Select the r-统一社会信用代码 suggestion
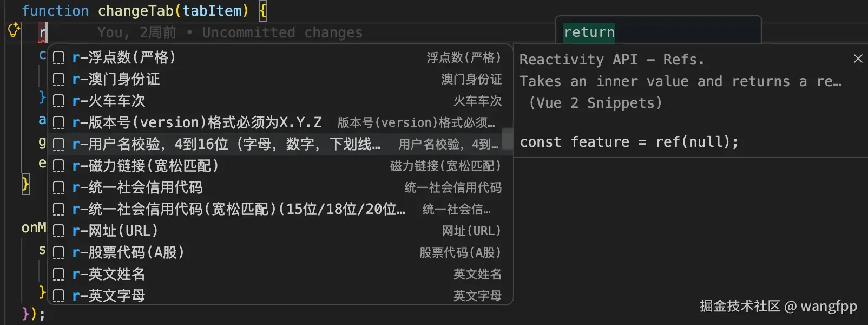The height and width of the screenshot is (325, 868). point(280,187)
